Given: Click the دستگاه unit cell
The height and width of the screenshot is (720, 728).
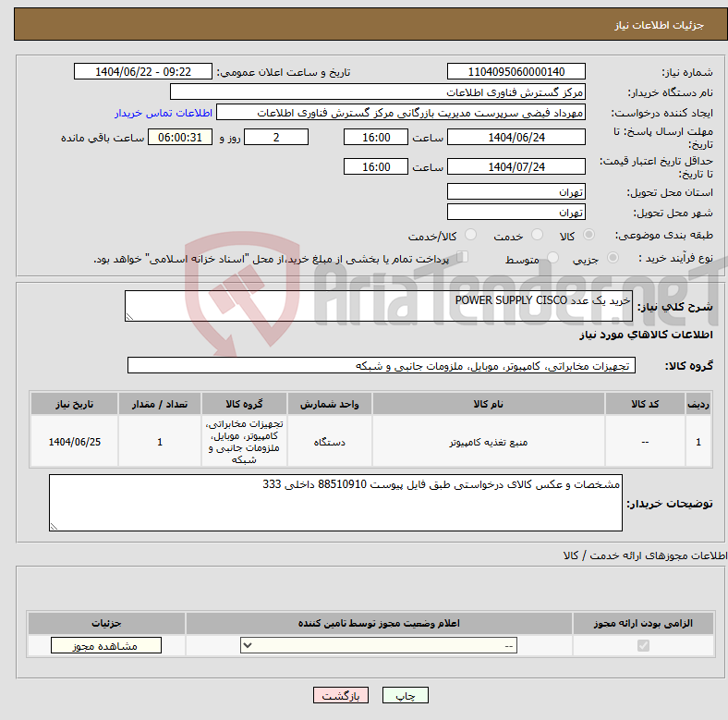Looking at the screenshot, I should [329, 442].
